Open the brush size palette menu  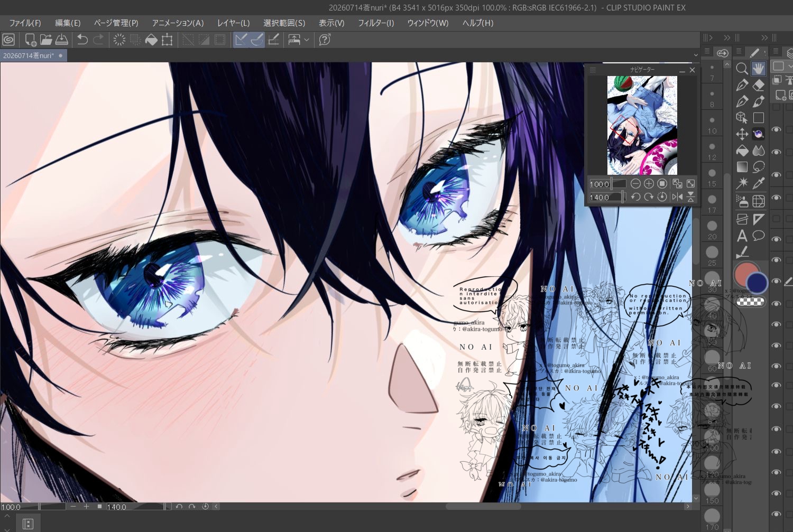[x=707, y=51]
